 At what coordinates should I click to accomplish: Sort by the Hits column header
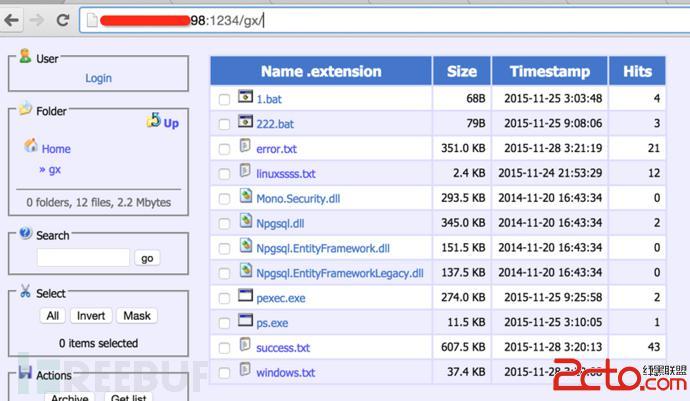[x=637, y=71]
